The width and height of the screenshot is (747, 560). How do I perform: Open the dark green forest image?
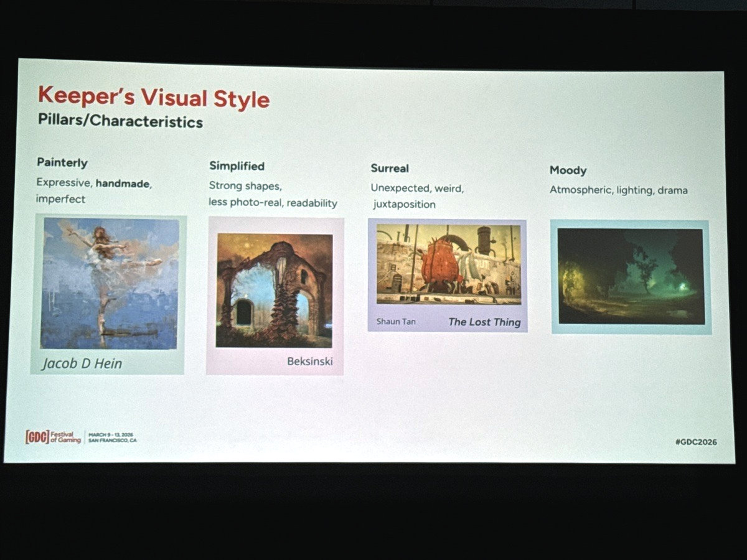pos(631,276)
